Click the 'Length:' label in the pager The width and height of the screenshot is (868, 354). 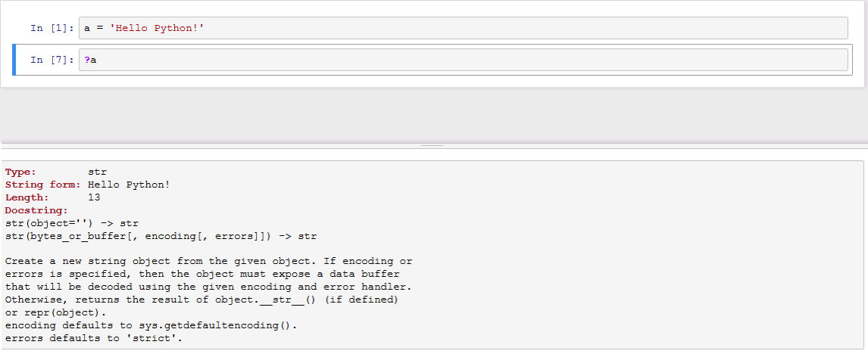tap(27, 197)
